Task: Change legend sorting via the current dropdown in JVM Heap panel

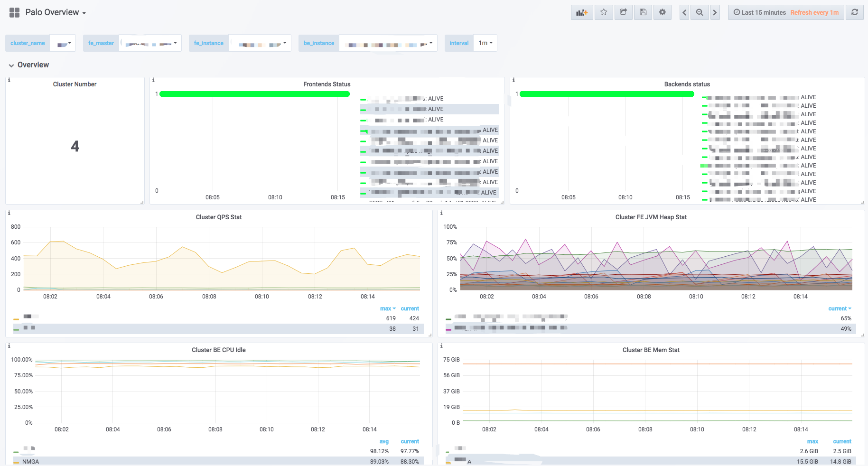Action: 839,308
